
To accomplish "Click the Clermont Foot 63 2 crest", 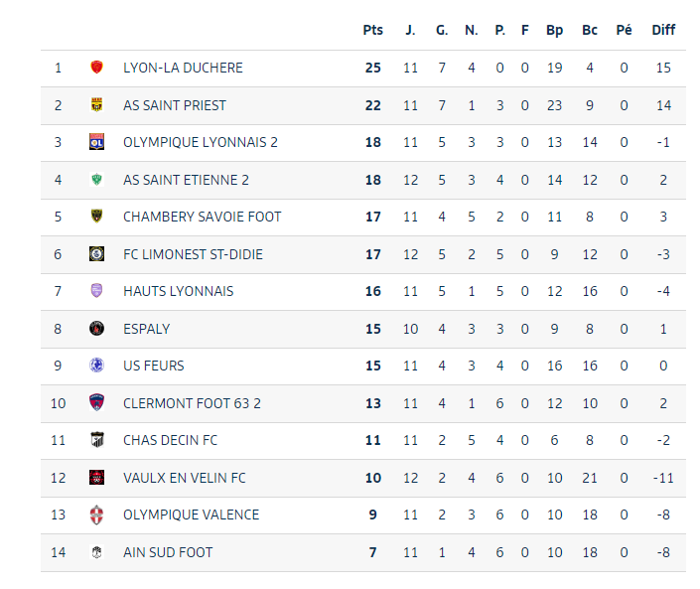I will coord(97,403).
